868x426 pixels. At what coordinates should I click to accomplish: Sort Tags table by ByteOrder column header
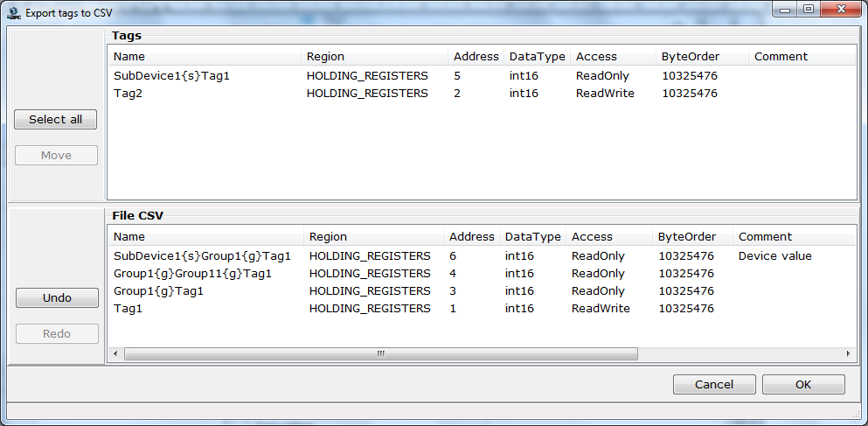[703, 57]
